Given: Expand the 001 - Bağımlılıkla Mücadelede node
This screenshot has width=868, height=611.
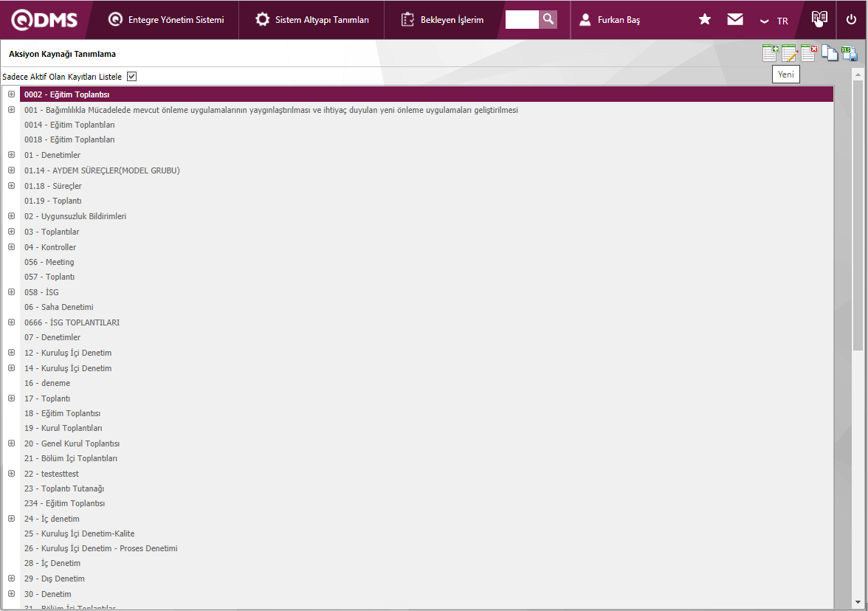Looking at the screenshot, I should [x=11, y=109].
